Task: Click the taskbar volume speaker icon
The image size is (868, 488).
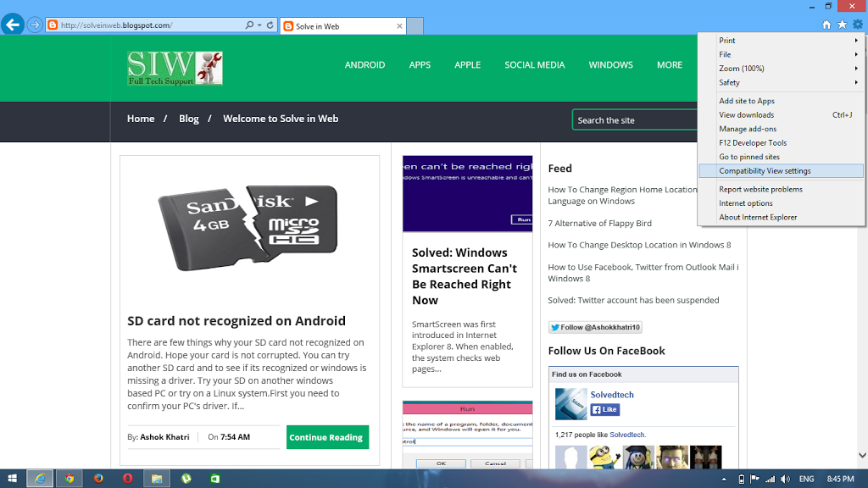Action: point(783,479)
